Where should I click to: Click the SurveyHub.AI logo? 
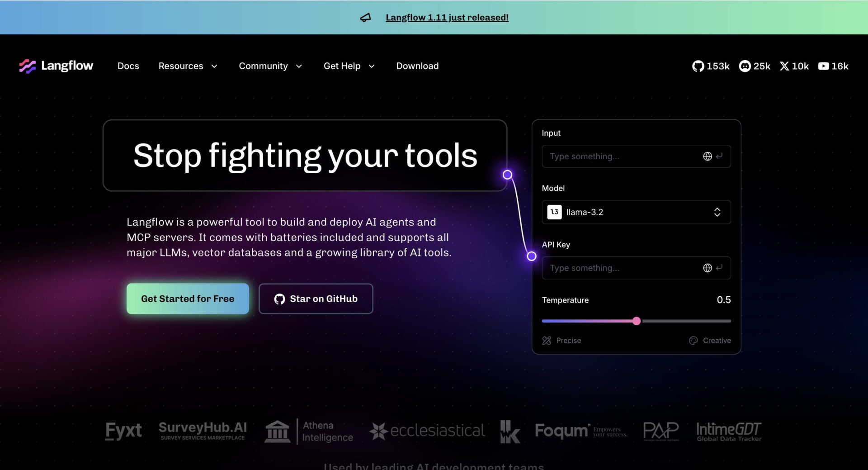coord(203,431)
